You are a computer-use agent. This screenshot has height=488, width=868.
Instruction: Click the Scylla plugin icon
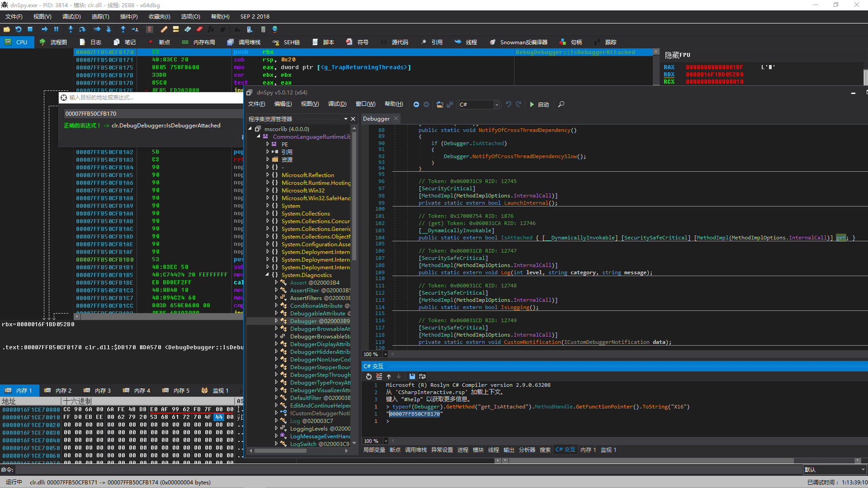pos(150,29)
